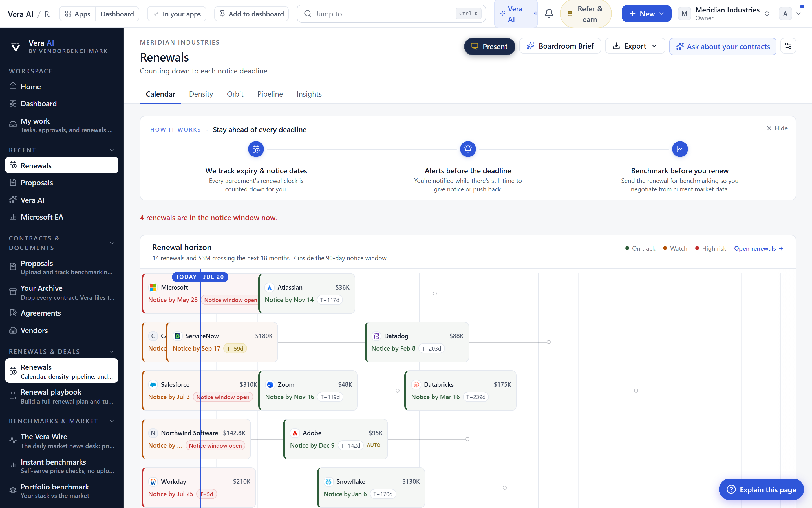The image size is (812, 508).
Task: Collapse Contracts & Documents section
Action: [112, 243]
